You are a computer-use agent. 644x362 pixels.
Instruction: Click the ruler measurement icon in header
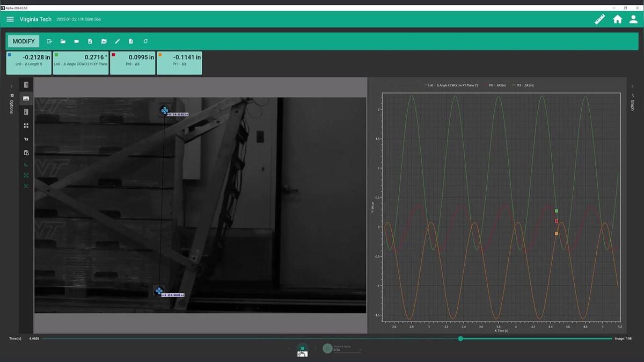pos(599,19)
